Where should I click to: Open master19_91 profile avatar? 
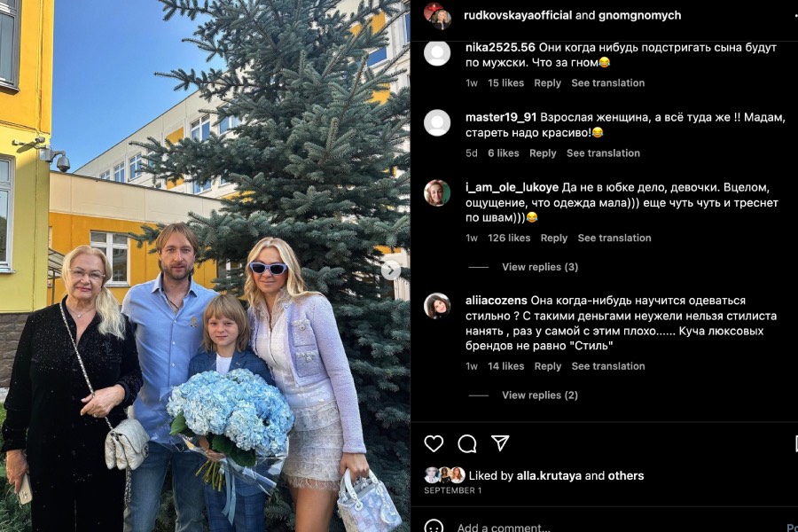point(437,122)
